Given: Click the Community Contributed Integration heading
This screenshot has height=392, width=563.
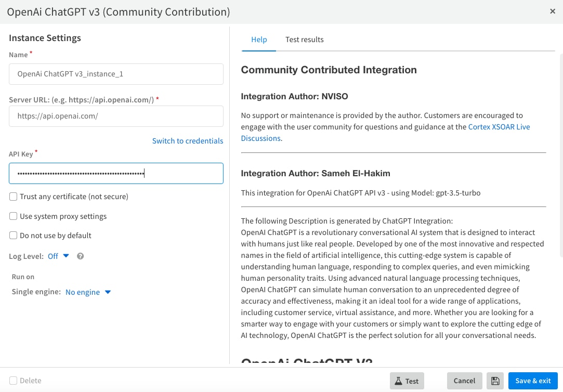Looking at the screenshot, I should click(x=329, y=70).
